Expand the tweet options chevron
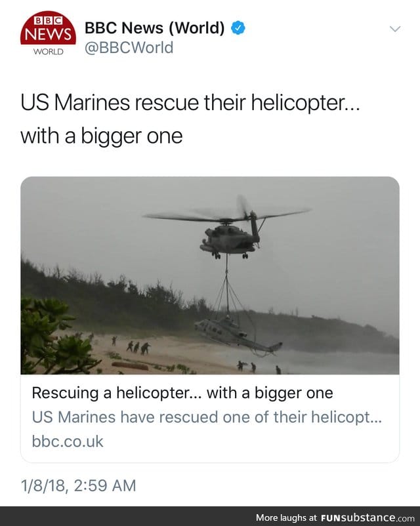The width and height of the screenshot is (420, 526). click(x=395, y=29)
